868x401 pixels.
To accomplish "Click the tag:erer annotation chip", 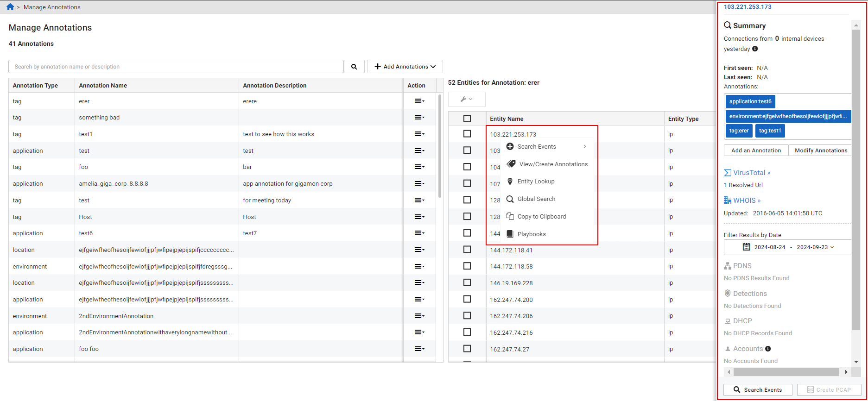I will click(739, 131).
